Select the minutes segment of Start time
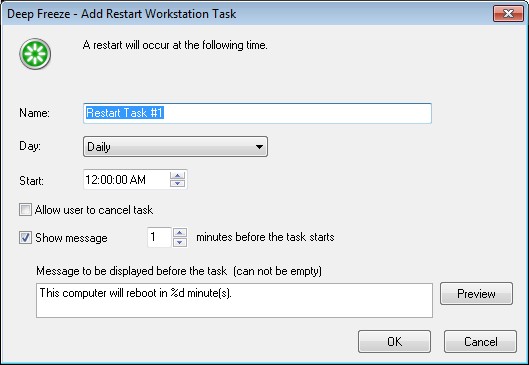The height and width of the screenshot is (365, 529). point(105,180)
